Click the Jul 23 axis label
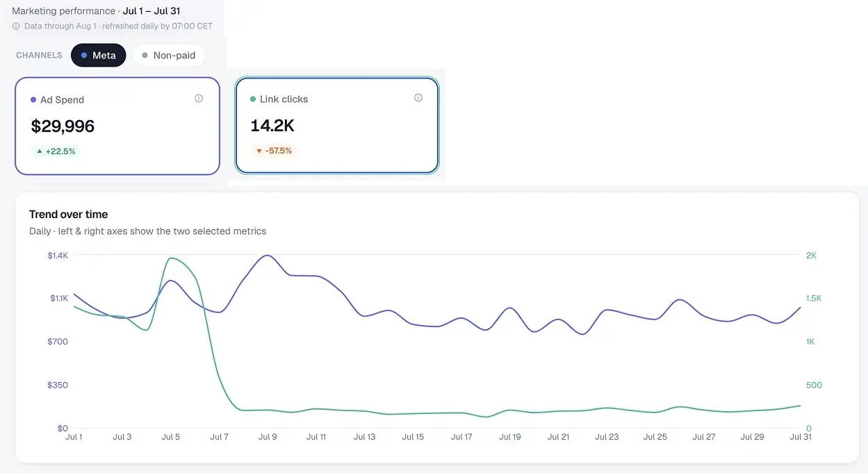868x473 pixels. (607, 437)
